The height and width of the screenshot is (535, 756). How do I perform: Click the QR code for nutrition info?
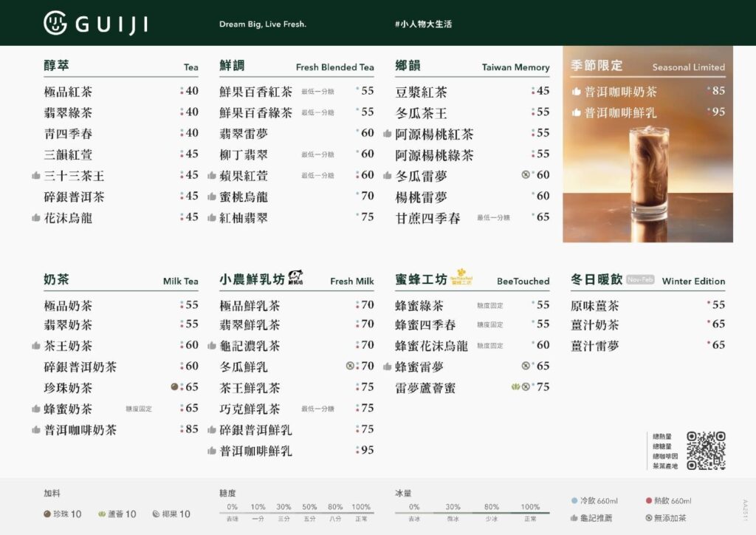coord(706,450)
